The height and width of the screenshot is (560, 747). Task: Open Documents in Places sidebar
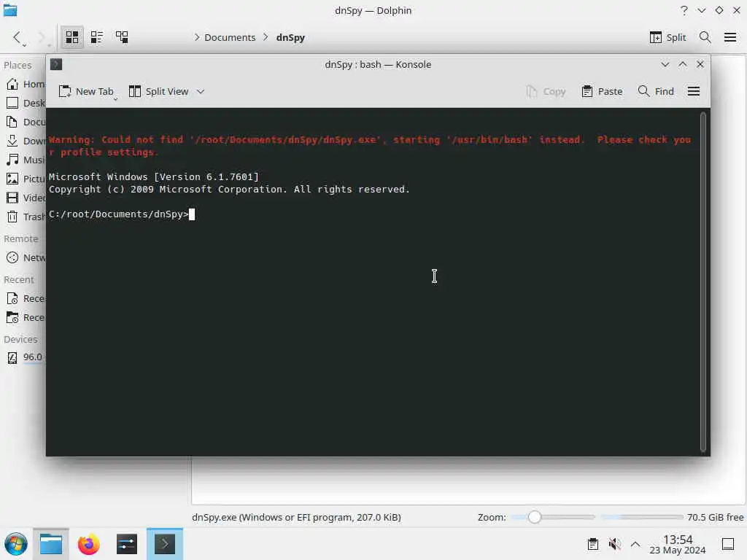25,122
